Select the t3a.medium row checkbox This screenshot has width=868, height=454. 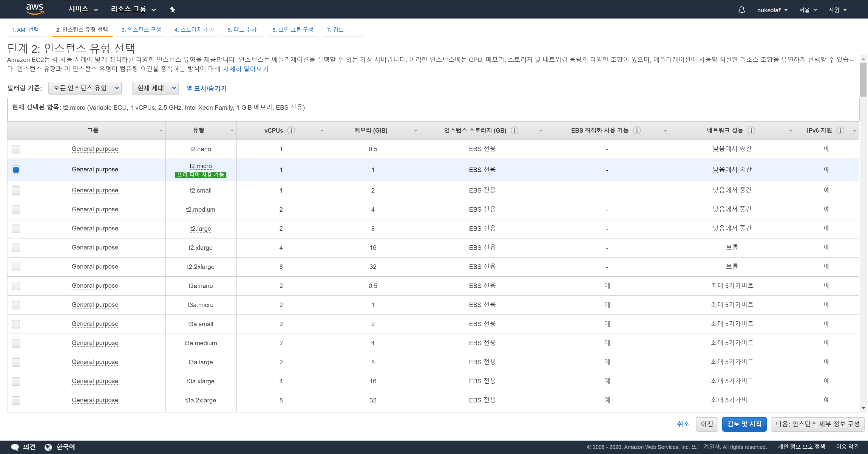(x=16, y=343)
